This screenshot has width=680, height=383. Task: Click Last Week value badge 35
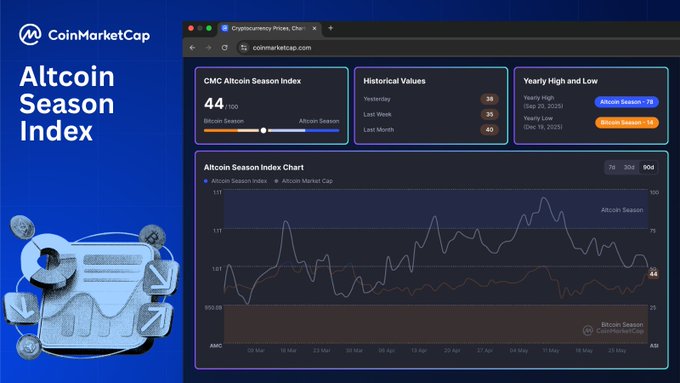[x=489, y=115]
